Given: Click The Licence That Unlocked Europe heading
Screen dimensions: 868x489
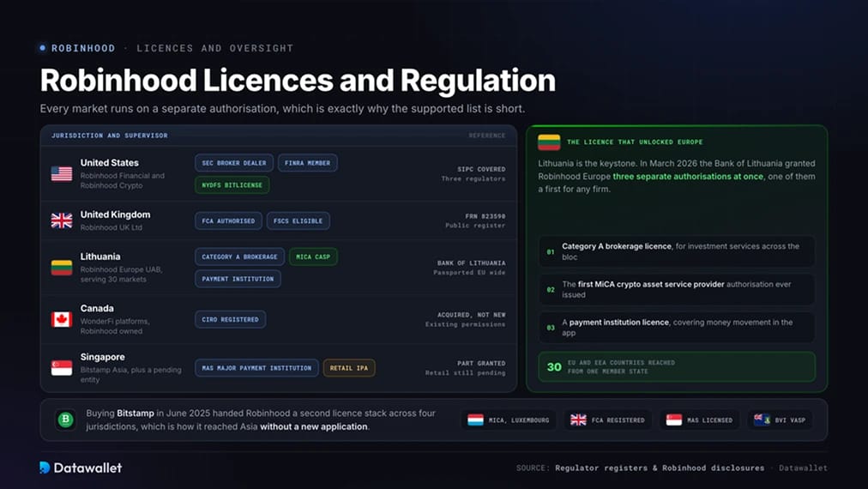Looking at the screenshot, I should coord(635,142).
